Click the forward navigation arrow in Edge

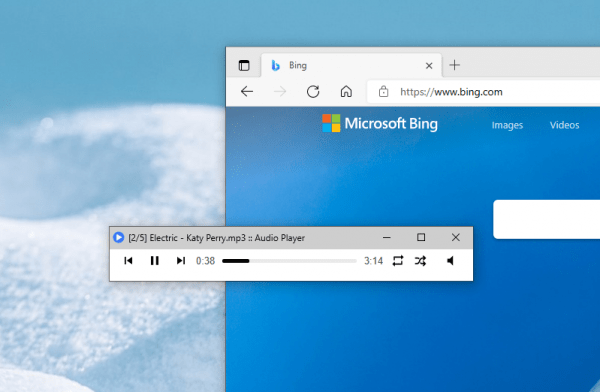[x=280, y=91]
